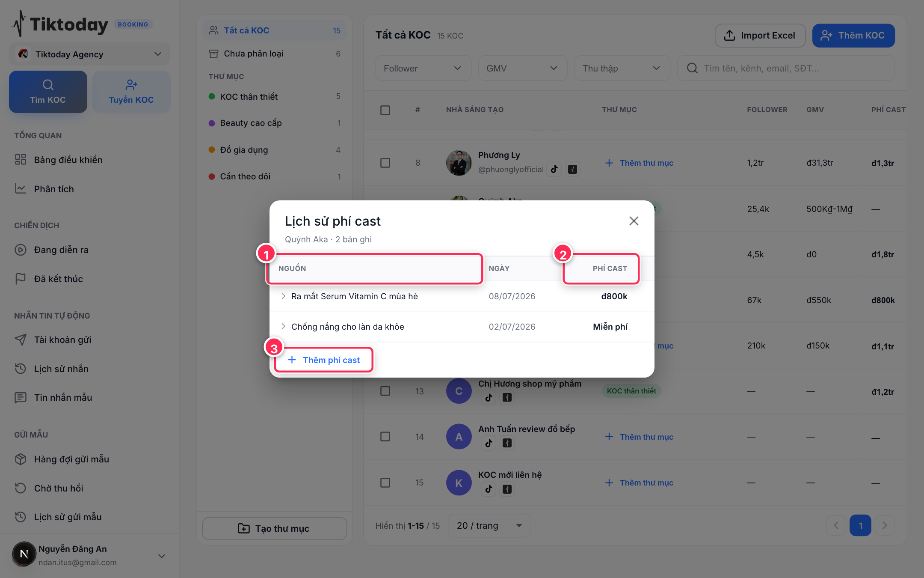
Task: Open Hàng đợi gửi mẫu box icon
Action: point(21,459)
